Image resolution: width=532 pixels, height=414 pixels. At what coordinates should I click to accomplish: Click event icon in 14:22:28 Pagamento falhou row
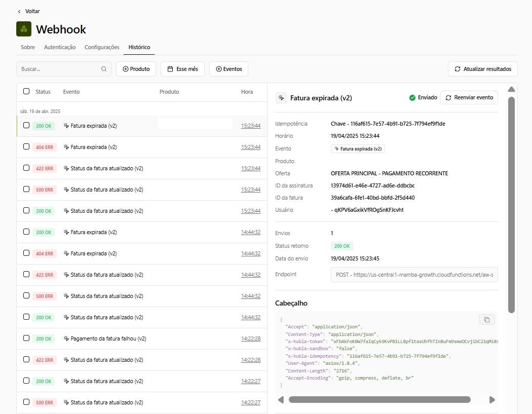(66, 338)
